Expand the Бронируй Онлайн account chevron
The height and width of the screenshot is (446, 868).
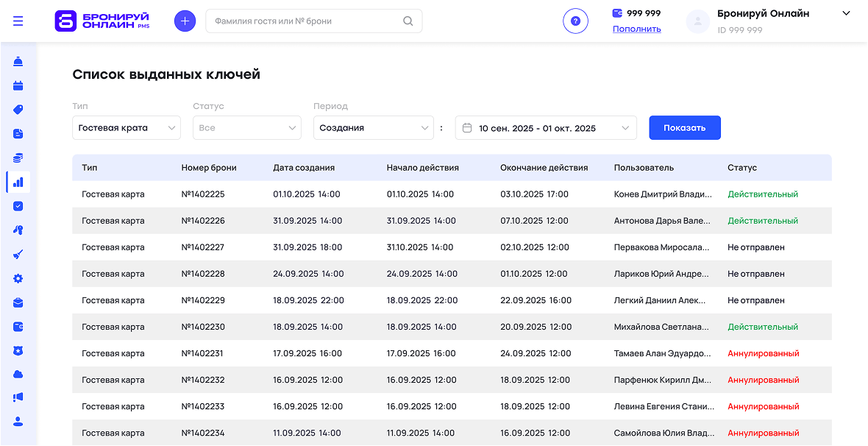click(x=846, y=13)
